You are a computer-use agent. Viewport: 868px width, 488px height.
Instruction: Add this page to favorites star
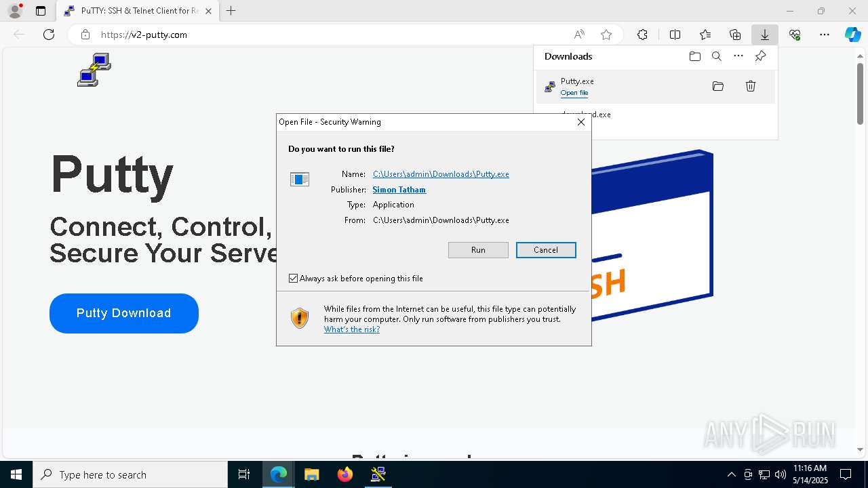coord(606,35)
